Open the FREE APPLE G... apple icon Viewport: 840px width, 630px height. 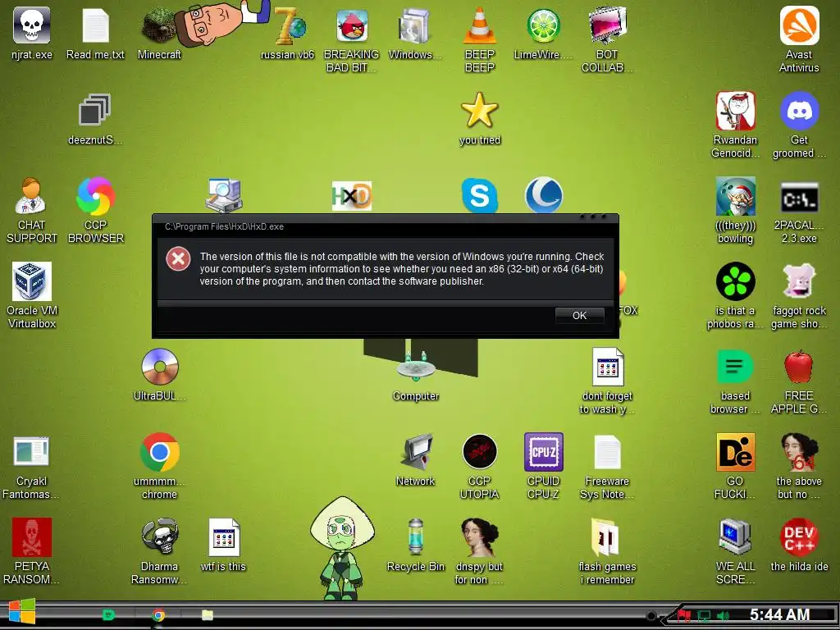point(799,367)
